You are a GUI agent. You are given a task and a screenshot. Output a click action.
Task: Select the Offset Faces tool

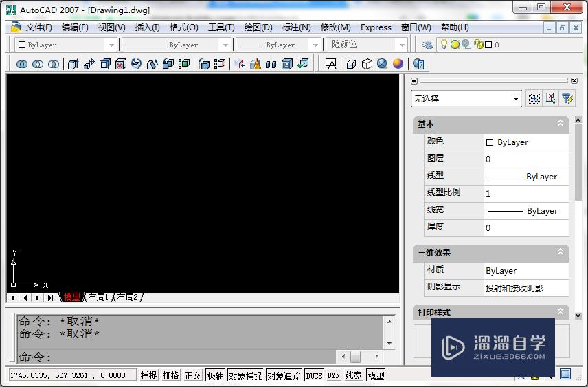pyautogui.click(x=105, y=64)
